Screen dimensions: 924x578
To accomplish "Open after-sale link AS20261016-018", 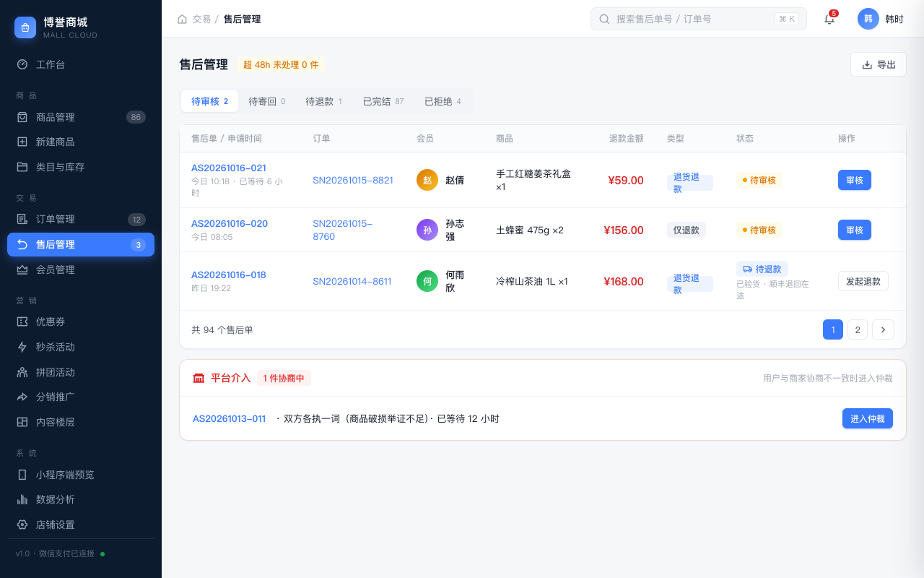I will pos(229,275).
